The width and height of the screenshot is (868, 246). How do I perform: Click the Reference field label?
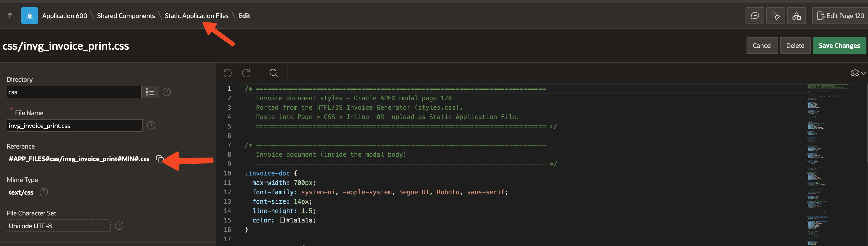coord(21,146)
